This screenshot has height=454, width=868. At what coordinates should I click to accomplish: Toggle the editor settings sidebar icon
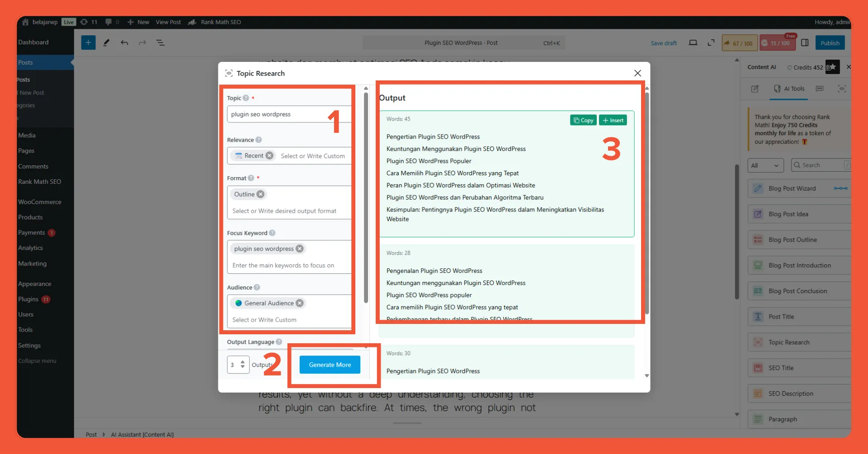coord(805,43)
